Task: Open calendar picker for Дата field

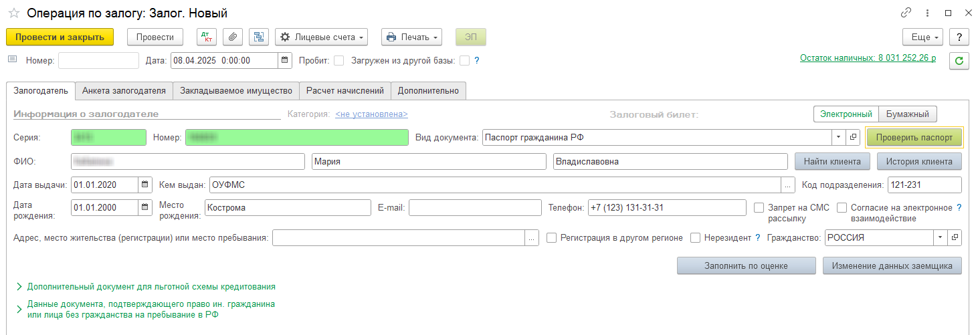Action: [285, 60]
